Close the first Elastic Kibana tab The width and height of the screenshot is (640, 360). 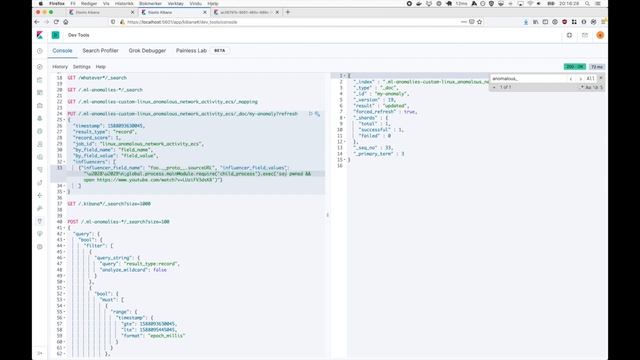point(132,12)
